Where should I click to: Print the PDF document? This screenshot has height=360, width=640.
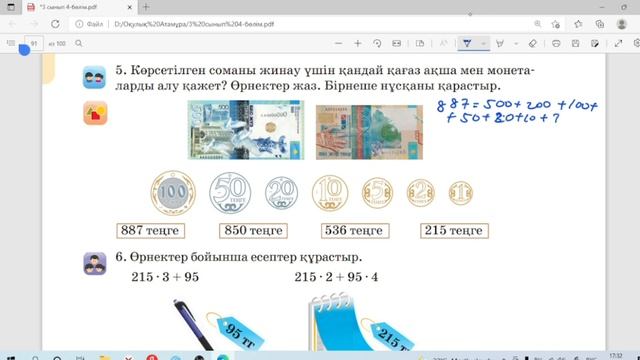click(x=556, y=43)
